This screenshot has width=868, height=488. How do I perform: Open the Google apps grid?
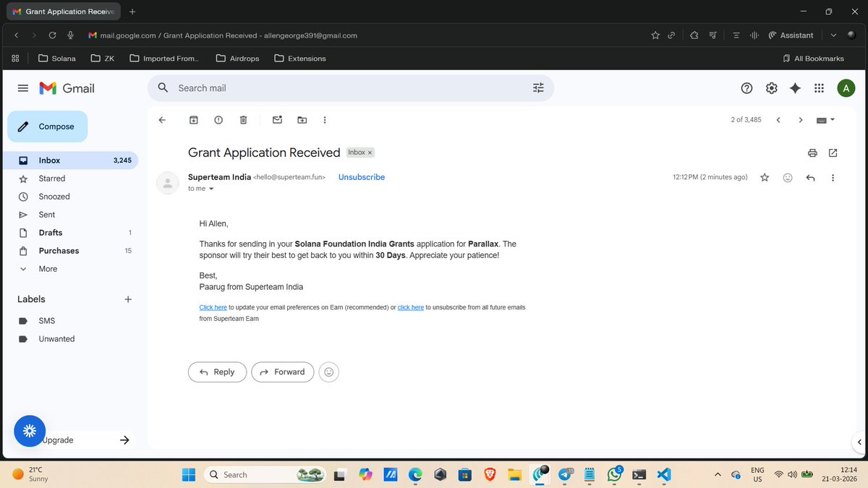[x=819, y=88]
